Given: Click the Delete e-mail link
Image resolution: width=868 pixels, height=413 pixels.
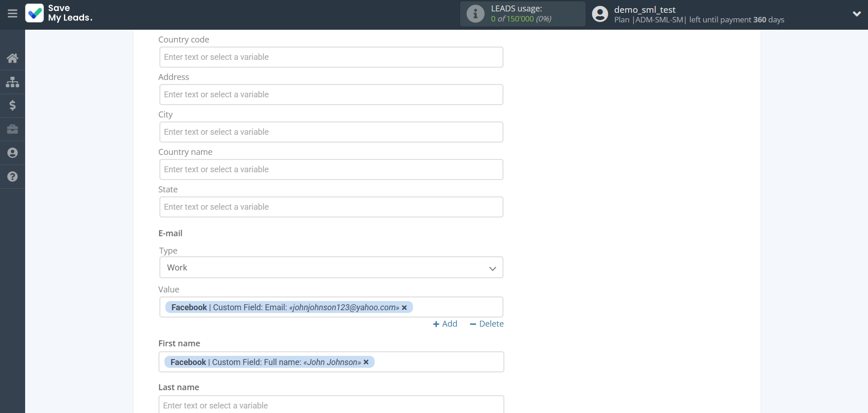Looking at the screenshot, I should pyautogui.click(x=487, y=324).
